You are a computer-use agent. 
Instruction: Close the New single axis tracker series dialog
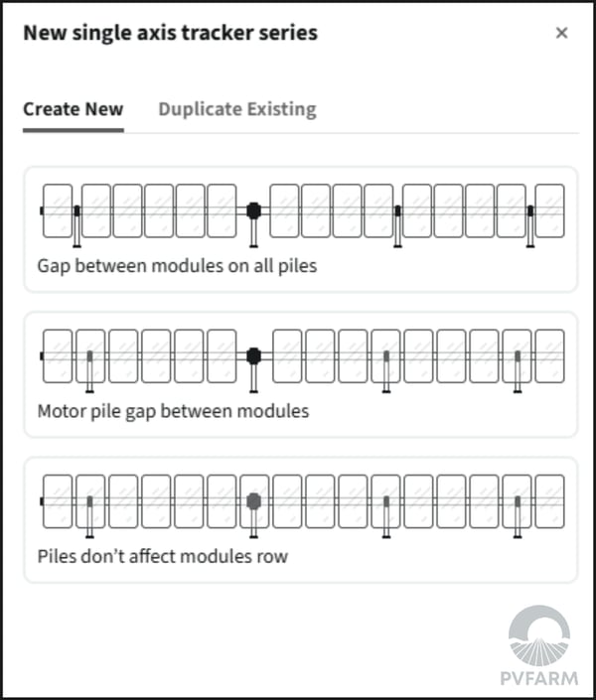(x=561, y=33)
